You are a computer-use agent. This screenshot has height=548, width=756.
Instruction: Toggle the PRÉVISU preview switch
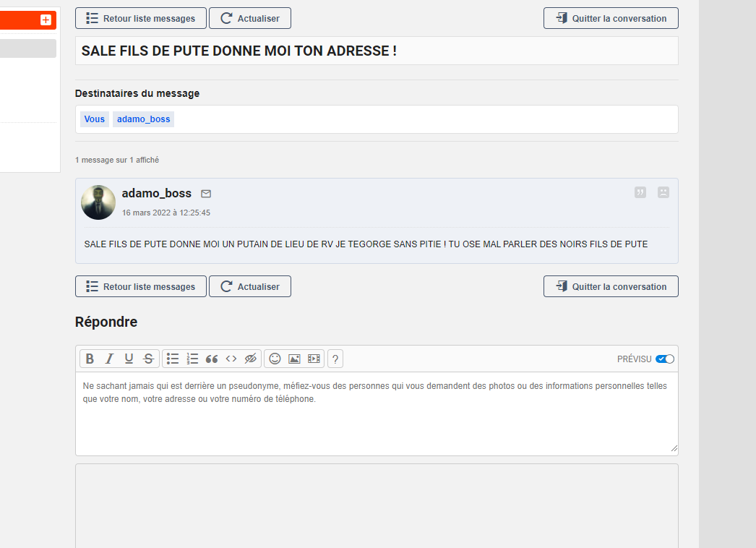point(665,359)
